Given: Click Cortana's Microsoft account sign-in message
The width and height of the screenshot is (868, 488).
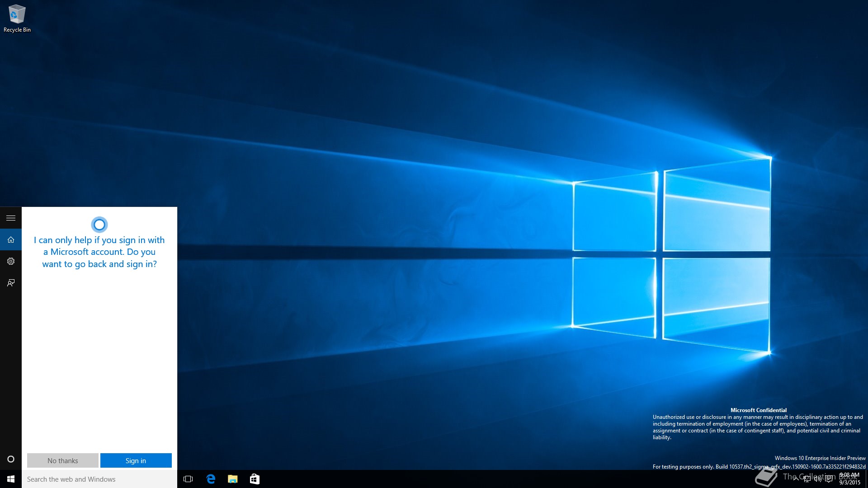Looking at the screenshot, I should 99,252.
